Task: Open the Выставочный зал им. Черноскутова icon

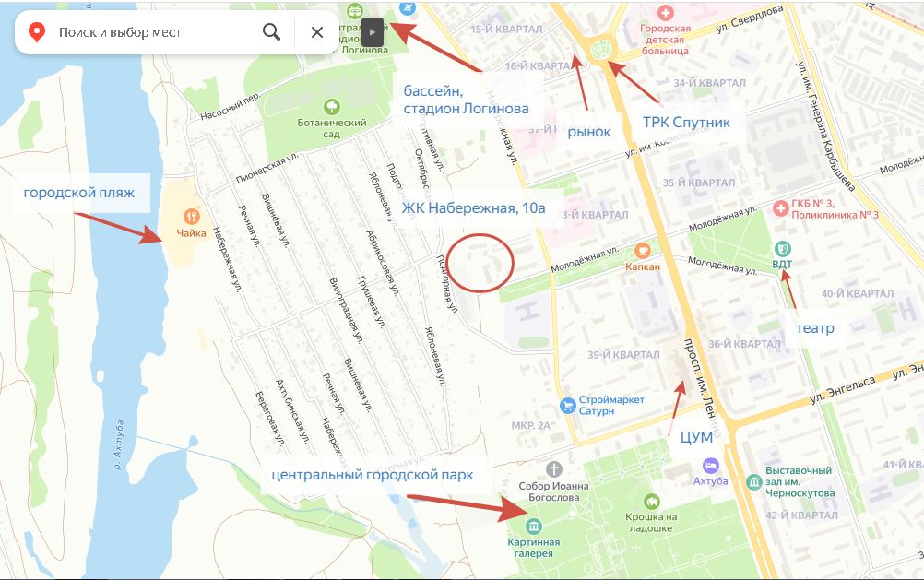Action: pos(754,481)
